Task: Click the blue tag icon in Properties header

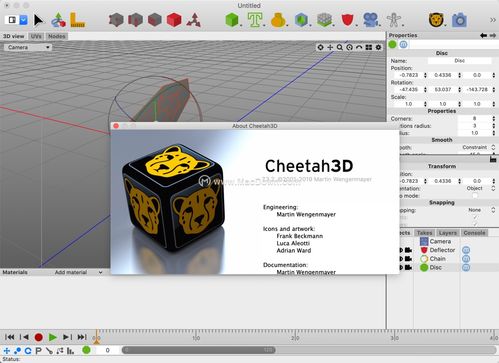Action: point(403,44)
